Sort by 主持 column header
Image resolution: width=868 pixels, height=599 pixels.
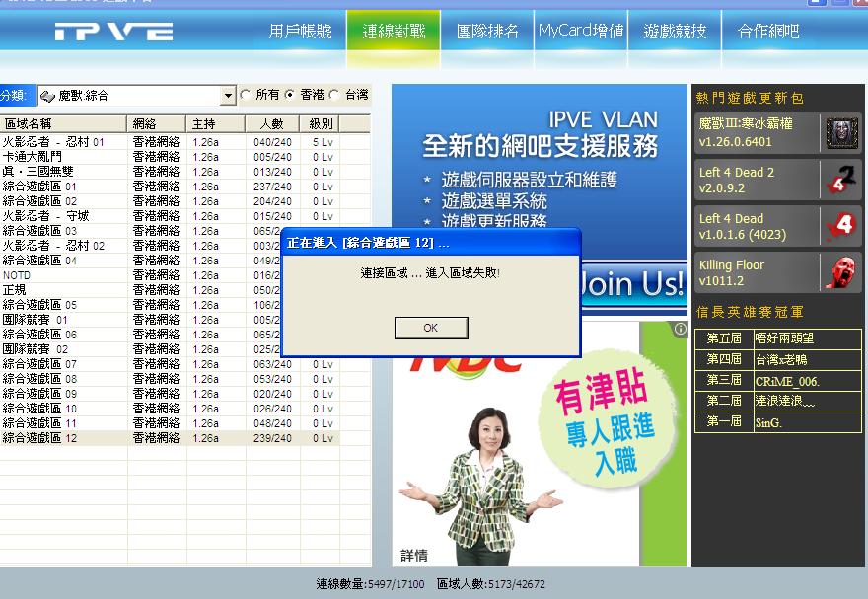215,124
